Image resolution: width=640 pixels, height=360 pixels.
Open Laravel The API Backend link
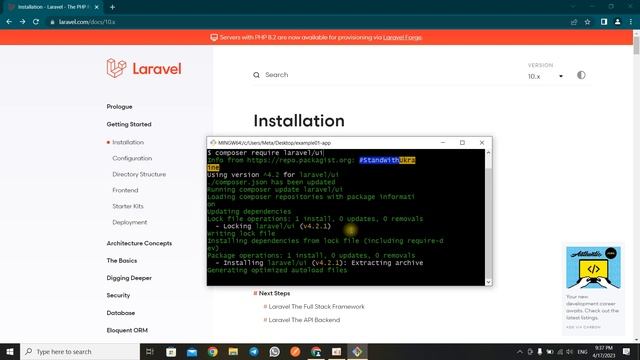304,320
